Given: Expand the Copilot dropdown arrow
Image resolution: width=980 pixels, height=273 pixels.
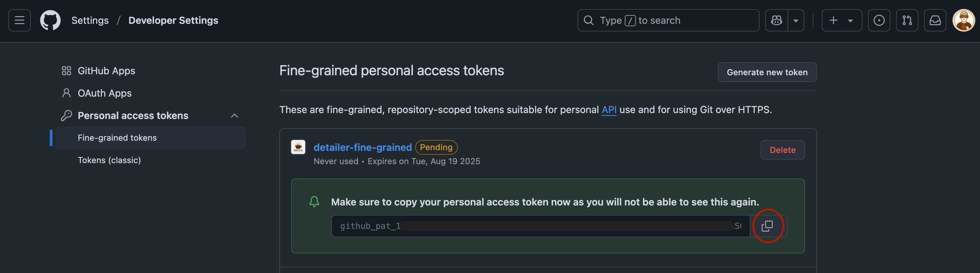Looking at the screenshot, I should pos(796,21).
